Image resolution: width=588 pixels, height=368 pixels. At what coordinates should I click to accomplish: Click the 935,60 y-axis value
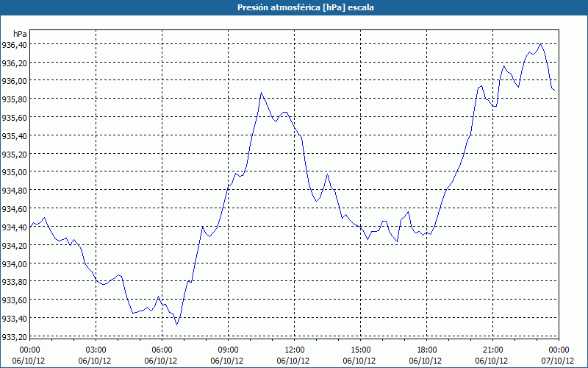point(14,118)
